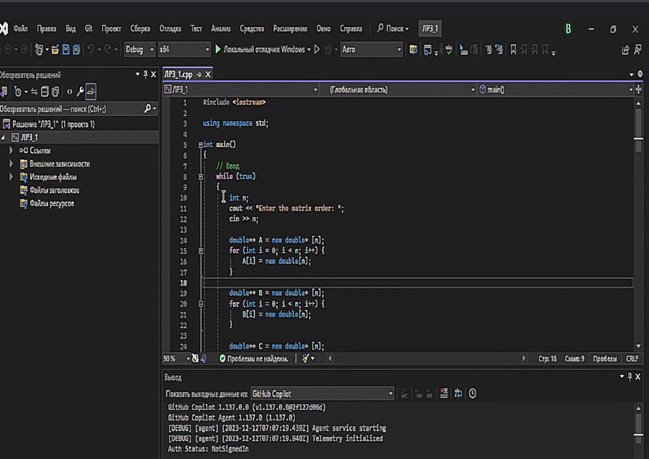Toggle the preview selected items button

tap(91, 91)
